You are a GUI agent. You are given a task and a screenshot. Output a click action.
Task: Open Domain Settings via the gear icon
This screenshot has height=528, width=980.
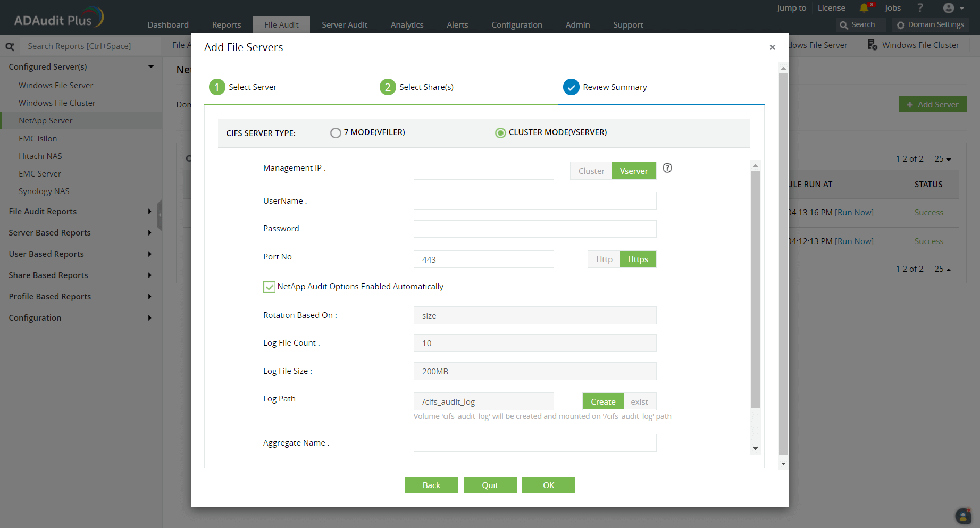(931, 24)
